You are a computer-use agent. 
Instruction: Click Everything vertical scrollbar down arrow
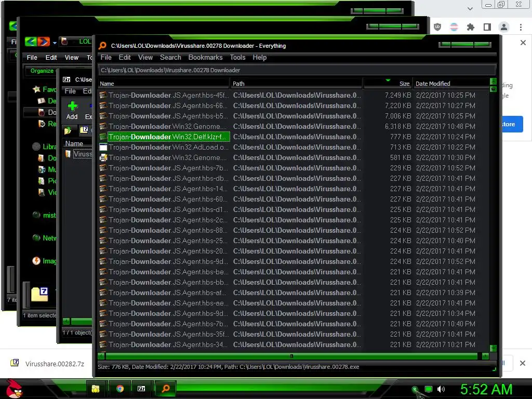pos(494,348)
